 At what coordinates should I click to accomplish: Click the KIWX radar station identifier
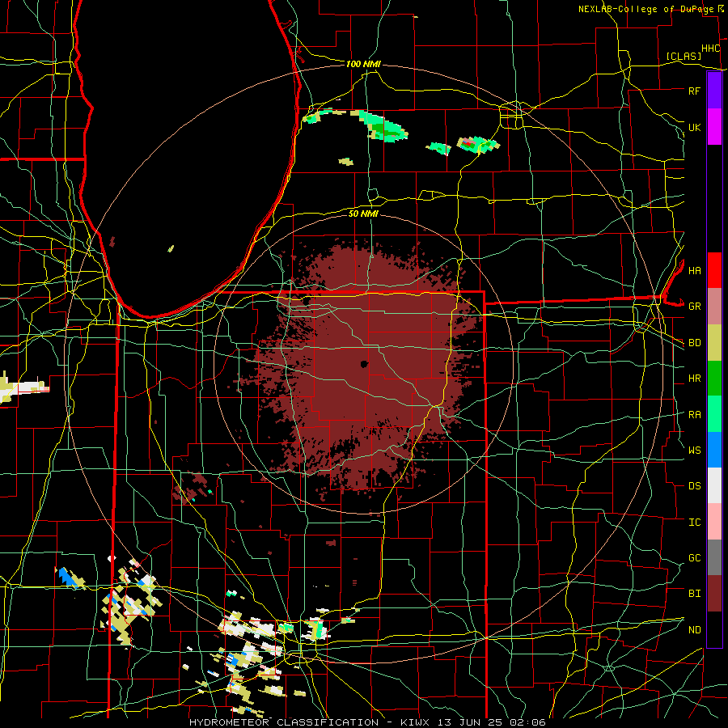414,722
